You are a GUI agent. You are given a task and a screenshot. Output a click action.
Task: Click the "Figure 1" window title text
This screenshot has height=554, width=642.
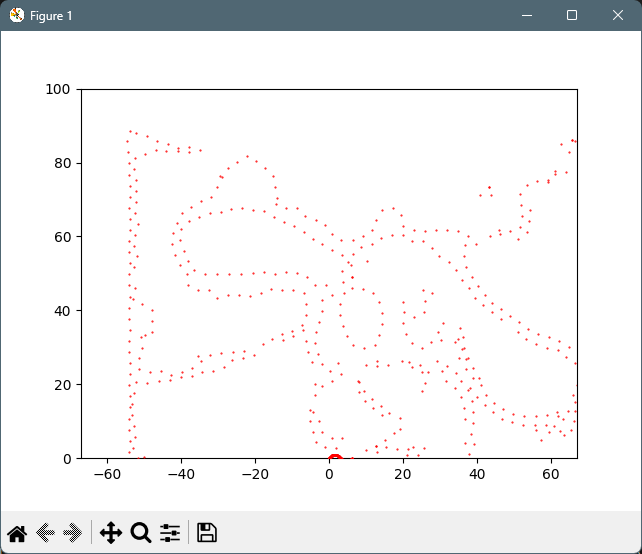click(x=51, y=16)
